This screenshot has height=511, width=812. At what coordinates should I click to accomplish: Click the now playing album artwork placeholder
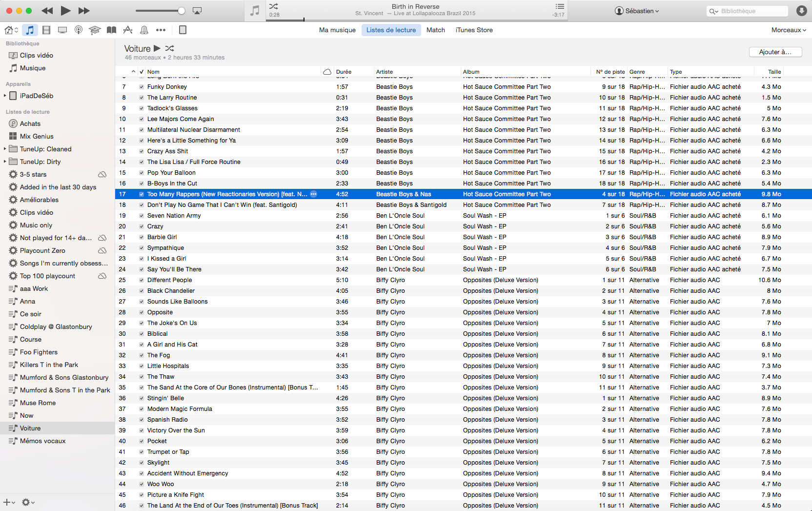coord(255,11)
